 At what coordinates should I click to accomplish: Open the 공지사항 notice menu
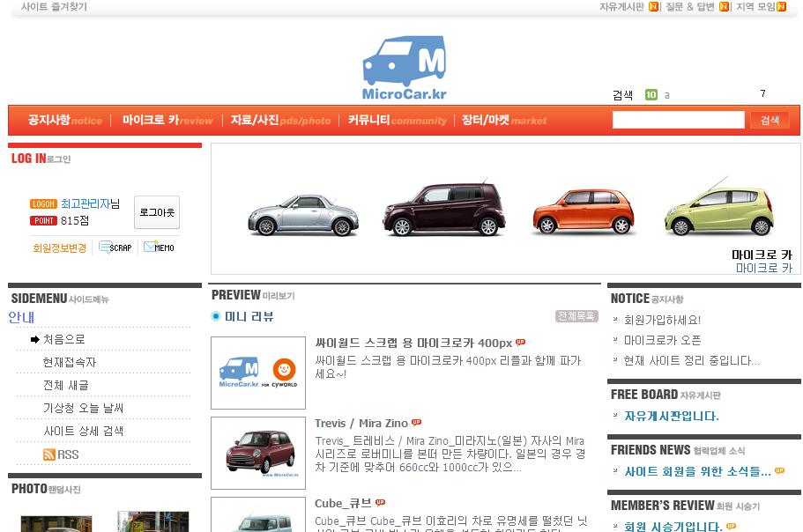pos(64,120)
